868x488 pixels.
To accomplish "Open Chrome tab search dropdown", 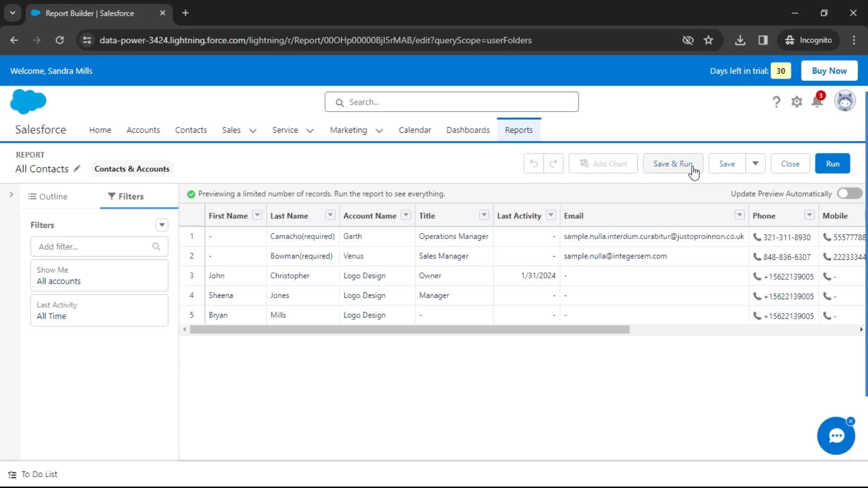I will click(13, 13).
